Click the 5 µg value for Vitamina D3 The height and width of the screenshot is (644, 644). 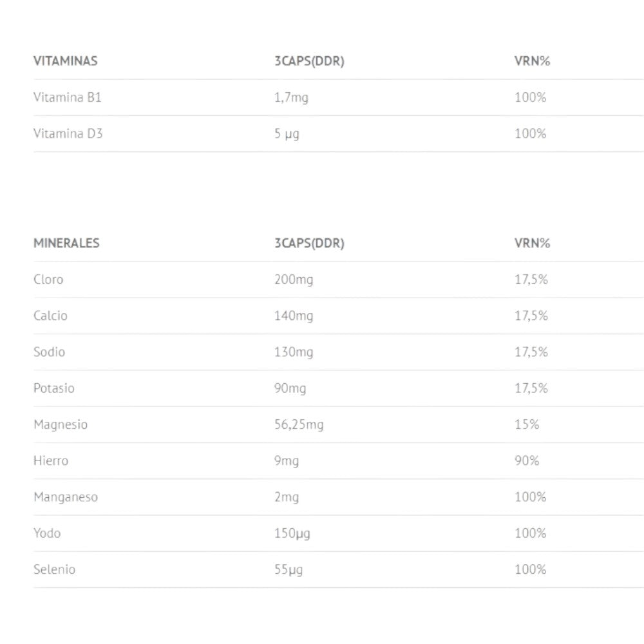287,134
